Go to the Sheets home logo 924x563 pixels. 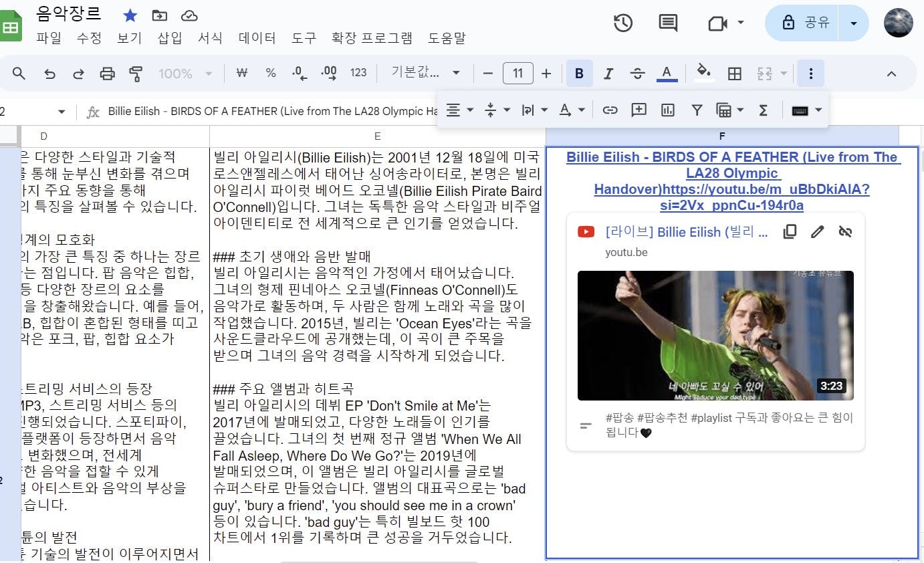coord(11,27)
